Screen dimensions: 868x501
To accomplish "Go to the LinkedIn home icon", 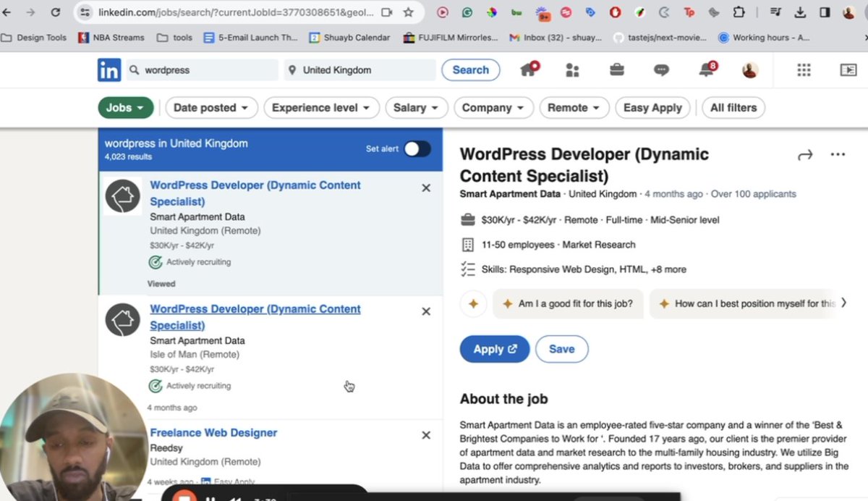I will coord(529,70).
